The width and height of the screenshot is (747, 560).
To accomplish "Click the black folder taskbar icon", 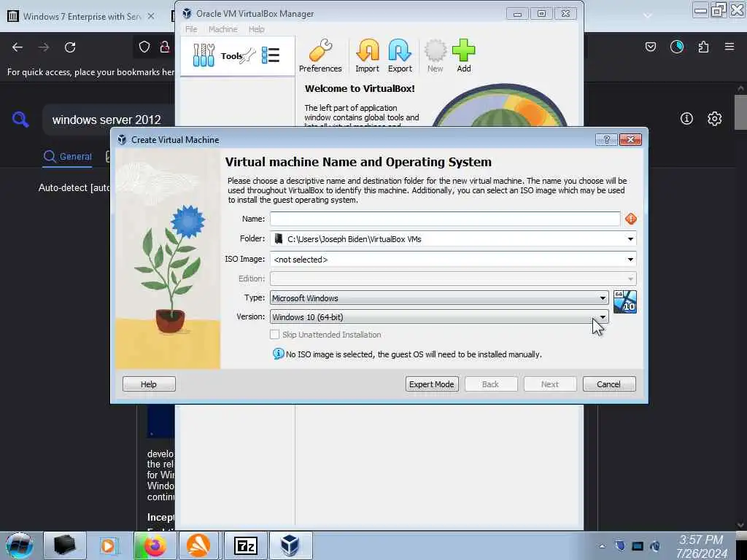I will (64, 545).
